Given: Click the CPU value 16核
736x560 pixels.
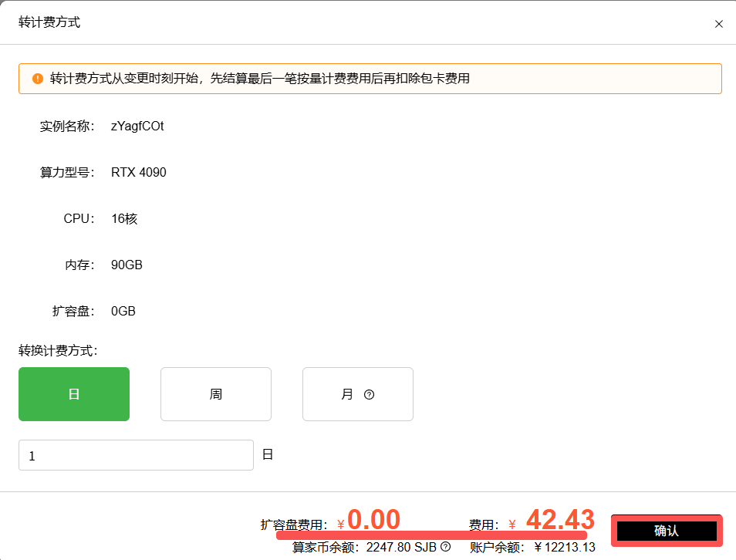Looking at the screenshot, I should click(x=124, y=219).
